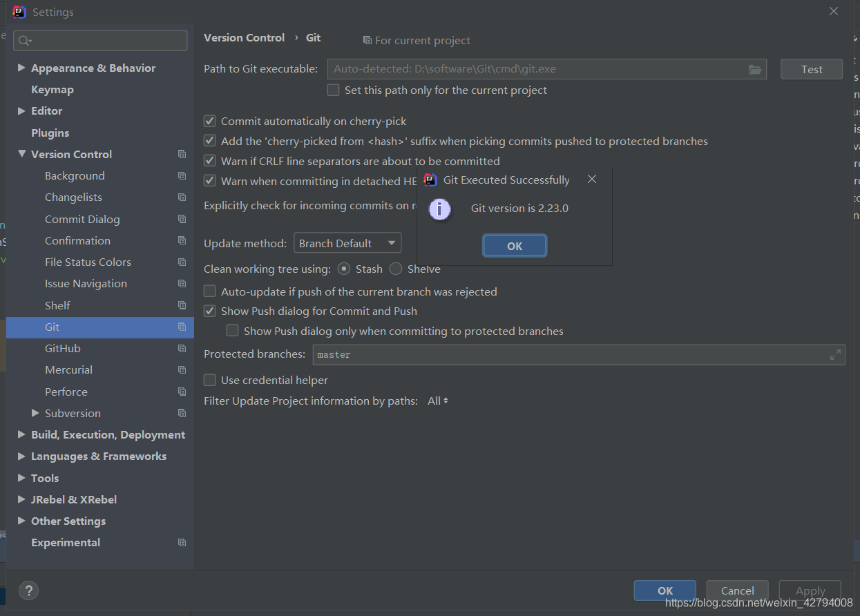Expand Languages & Frameworks section

pyautogui.click(x=21, y=456)
